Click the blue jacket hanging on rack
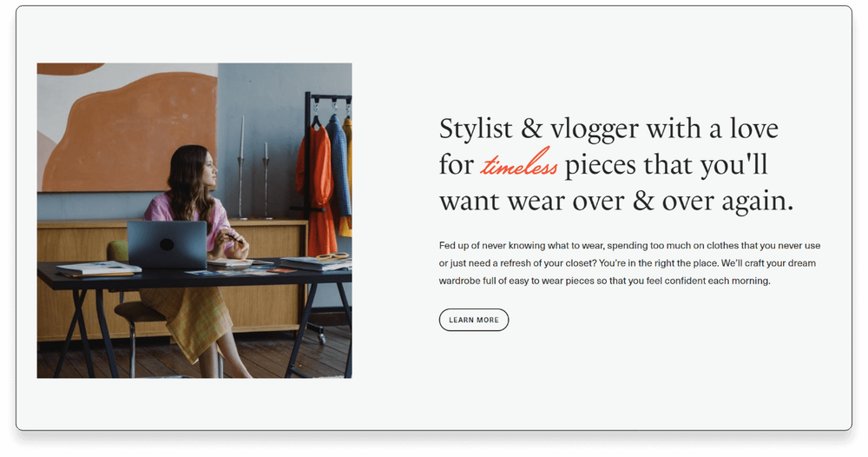Viewport: 868px width, 457px height. click(339, 166)
